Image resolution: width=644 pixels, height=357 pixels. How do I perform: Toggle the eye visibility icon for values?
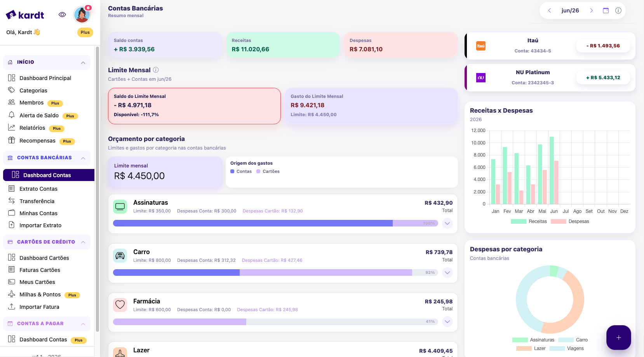pyautogui.click(x=62, y=15)
